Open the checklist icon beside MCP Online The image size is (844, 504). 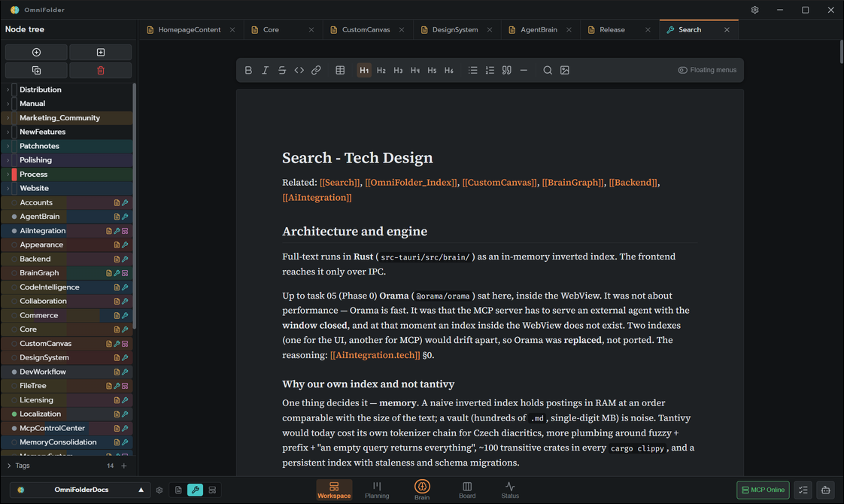803,490
